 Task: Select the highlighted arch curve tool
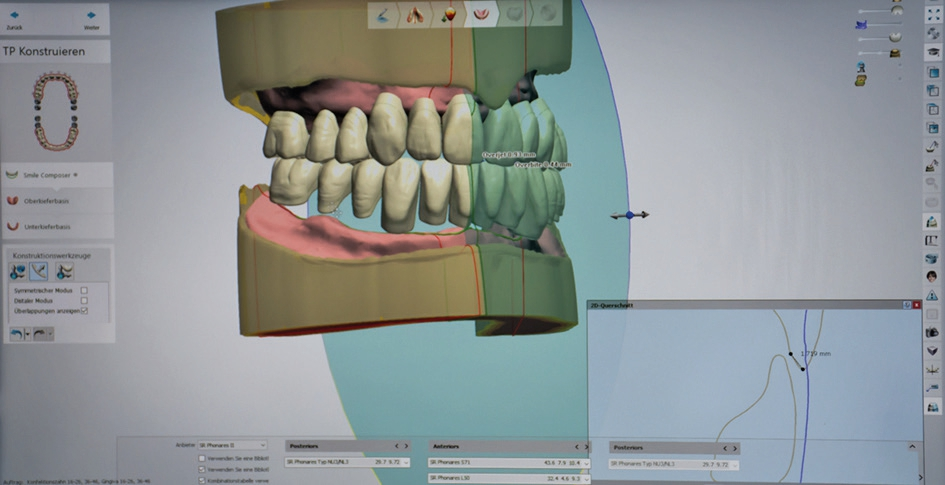pos(39,272)
